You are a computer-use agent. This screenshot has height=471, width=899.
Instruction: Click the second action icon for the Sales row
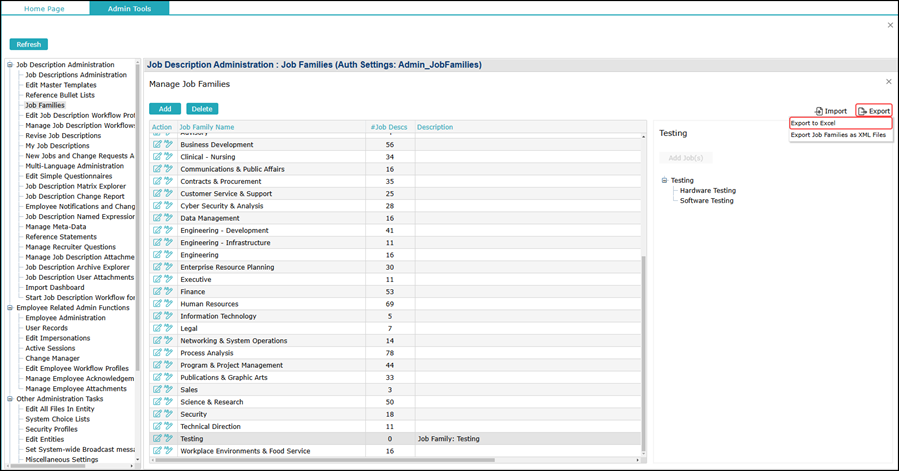coord(168,390)
